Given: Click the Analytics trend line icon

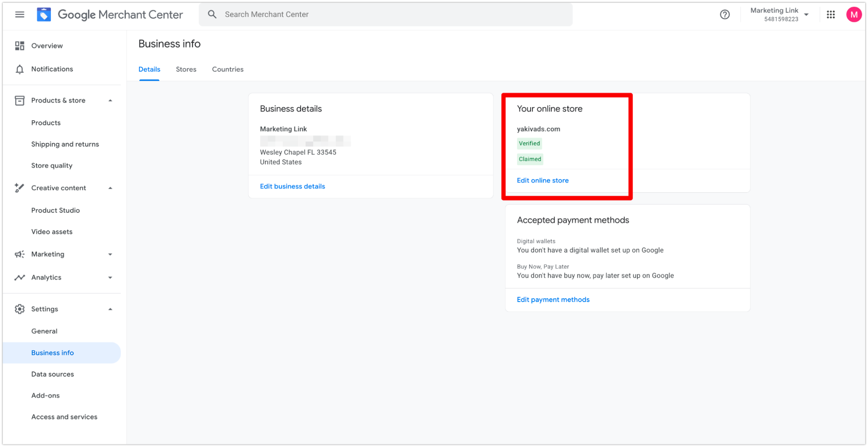Looking at the screenshot, I should [x=20, y=277].
